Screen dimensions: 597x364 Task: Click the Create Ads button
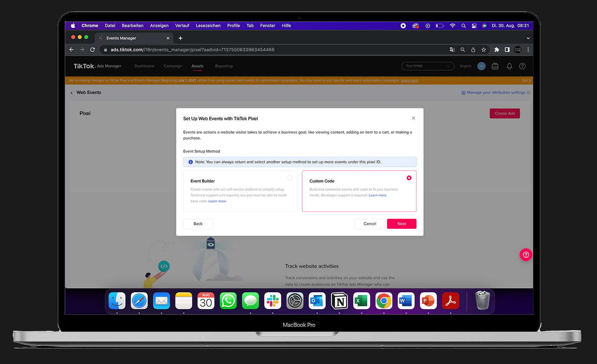point(505,113)
